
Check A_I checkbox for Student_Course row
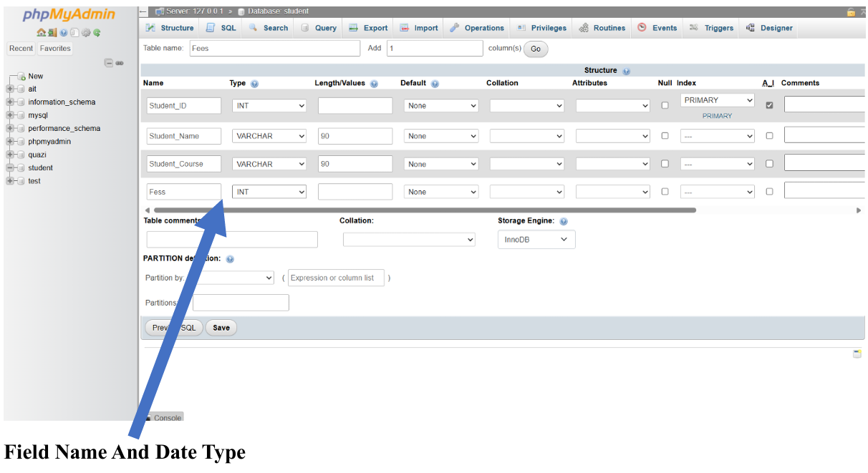pos(769,163)
